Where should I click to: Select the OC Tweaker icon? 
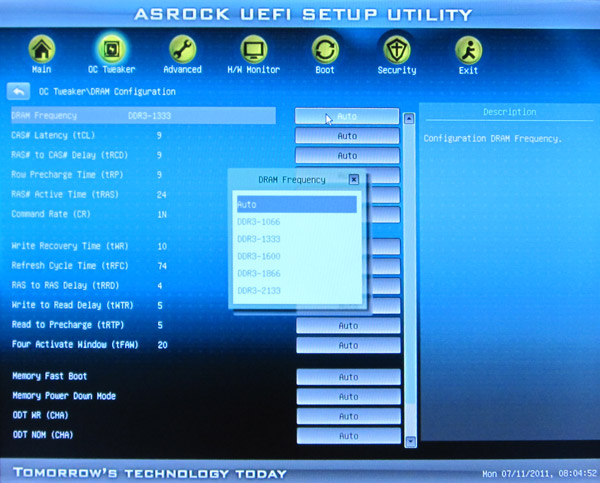(x=111, y=50)
